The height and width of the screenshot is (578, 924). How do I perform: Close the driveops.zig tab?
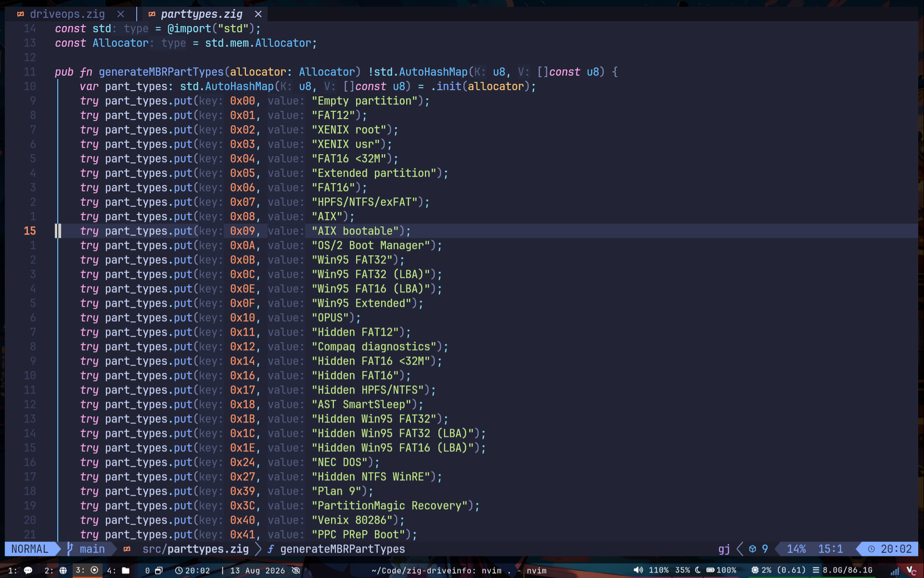coord(120,14)
